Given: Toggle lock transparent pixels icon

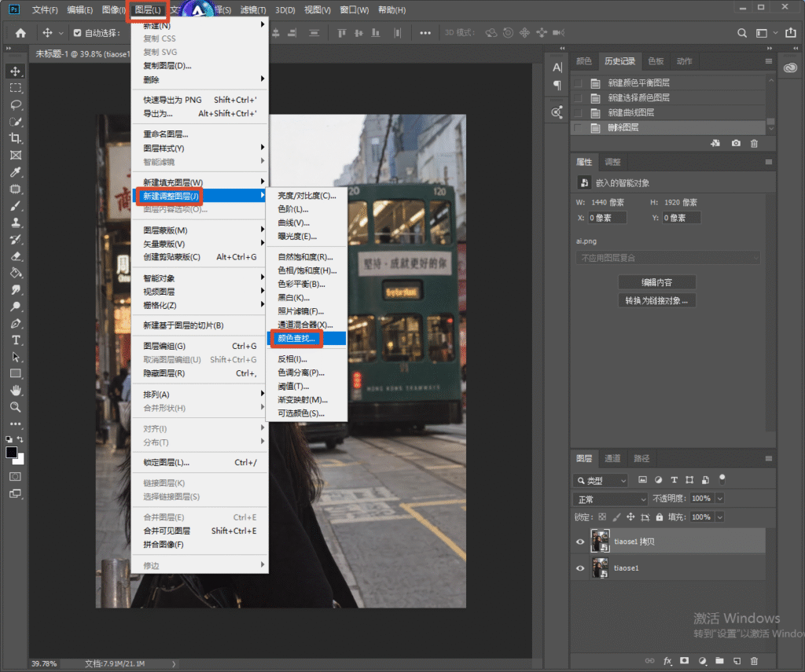Looking at the screenshot, I should 602,517.
